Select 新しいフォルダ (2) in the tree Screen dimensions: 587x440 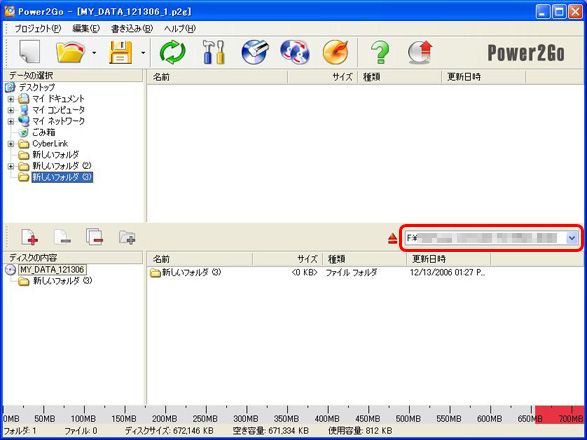tap(62, 166)
